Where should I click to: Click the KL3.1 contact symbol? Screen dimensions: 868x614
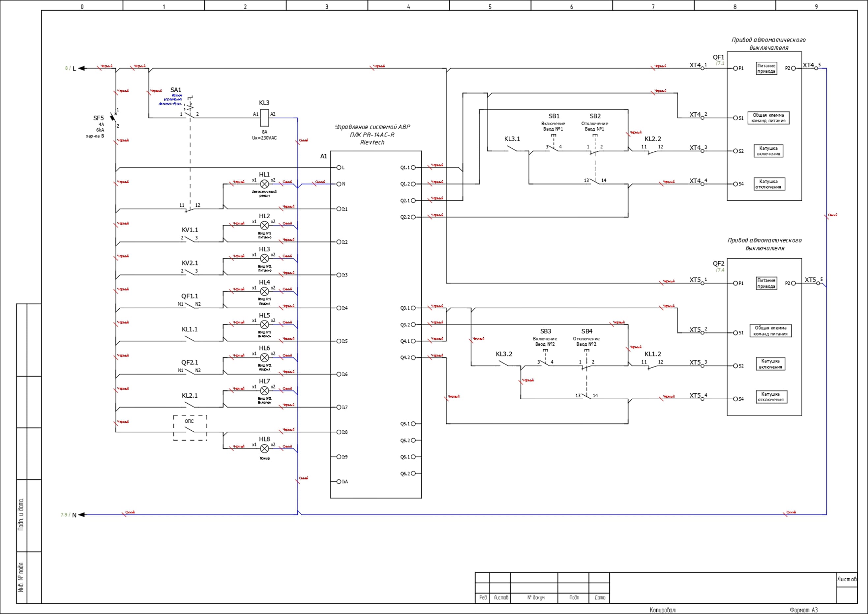pyautogui.click(x=512, y=149)
